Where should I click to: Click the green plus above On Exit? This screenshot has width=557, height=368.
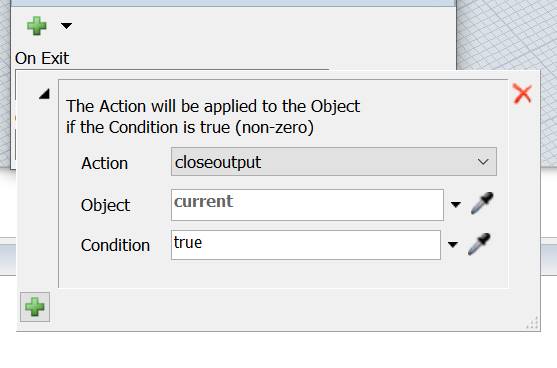click(37, 26)
